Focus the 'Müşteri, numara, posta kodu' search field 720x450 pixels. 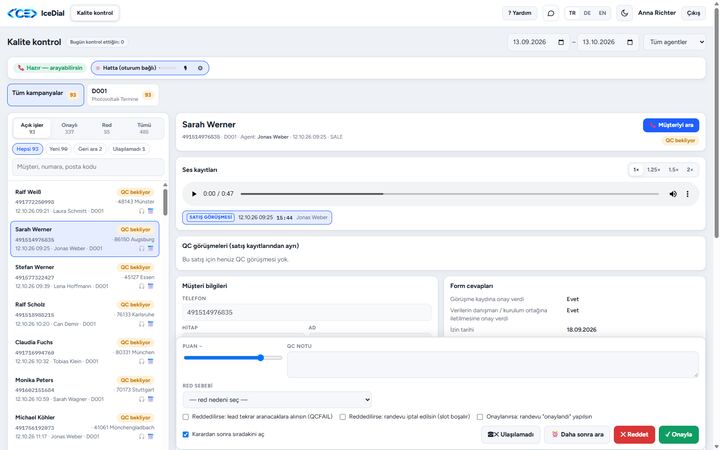coord(88,167)
